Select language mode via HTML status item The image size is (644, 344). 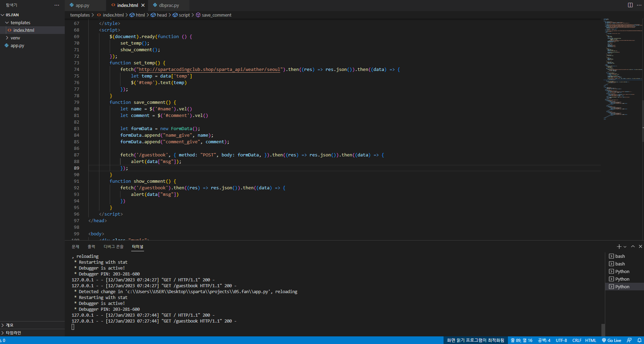(x=591, y=341)
